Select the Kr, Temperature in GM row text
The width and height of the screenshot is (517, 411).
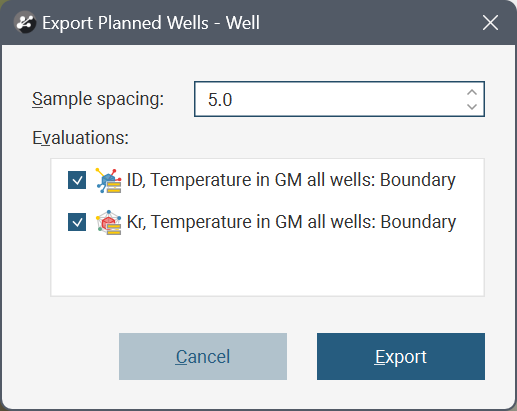(291, 222)
